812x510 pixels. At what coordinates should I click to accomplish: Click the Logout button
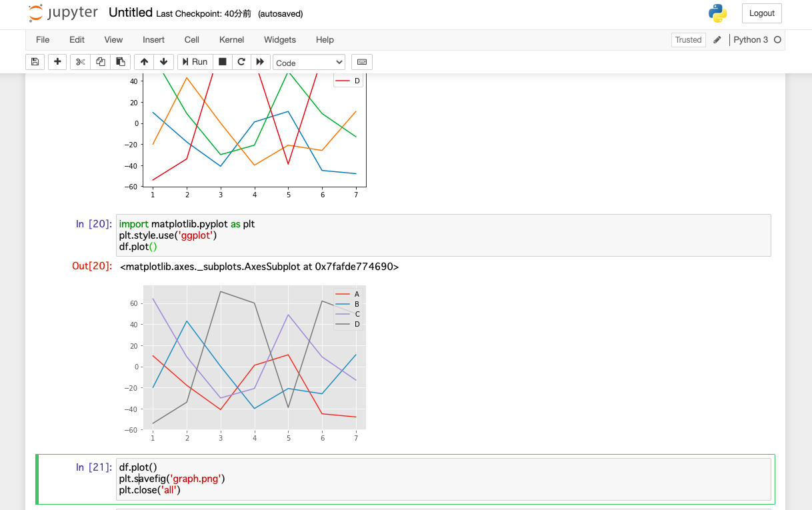tap(761, 13)
